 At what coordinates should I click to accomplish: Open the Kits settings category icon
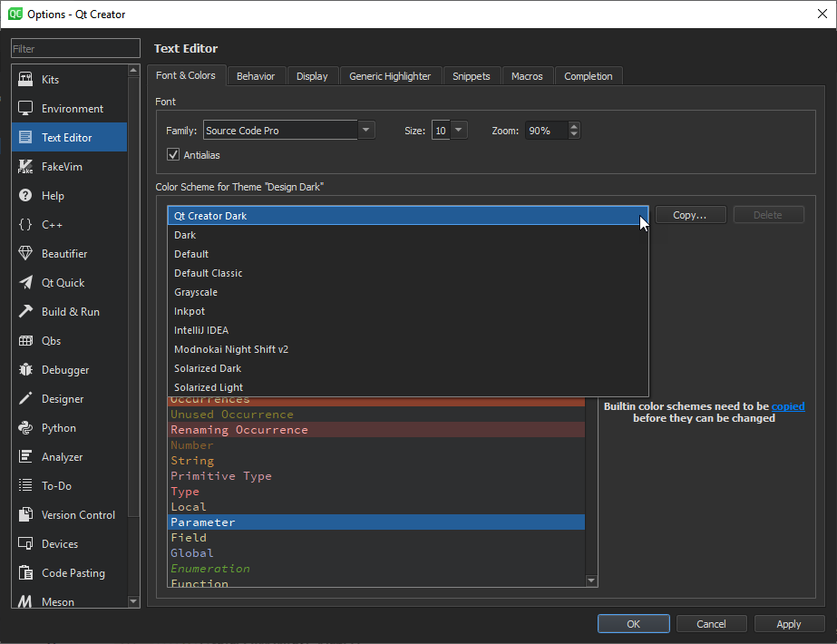click(25, 80)
